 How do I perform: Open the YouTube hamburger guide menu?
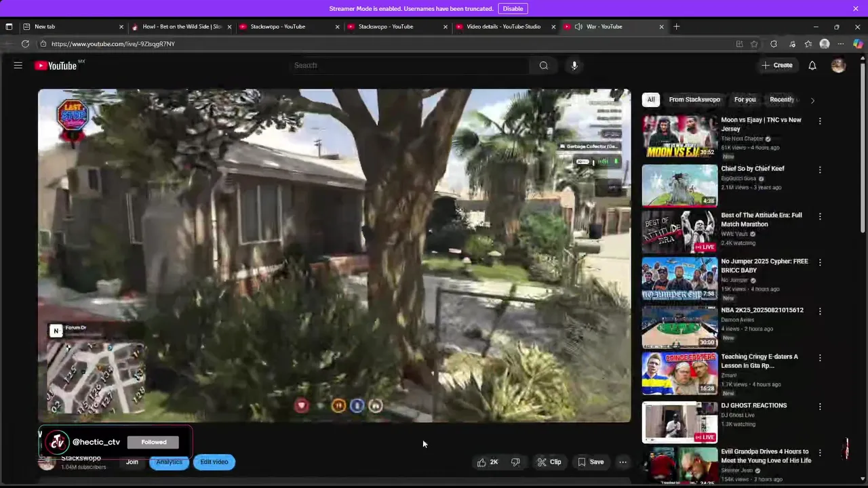[x=18, y=65]
